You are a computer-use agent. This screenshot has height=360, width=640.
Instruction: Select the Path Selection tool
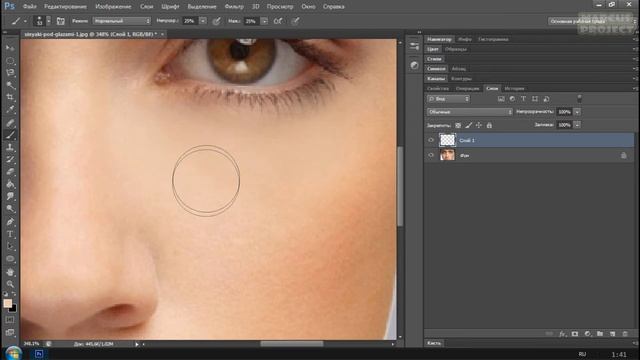coord(10,247)
